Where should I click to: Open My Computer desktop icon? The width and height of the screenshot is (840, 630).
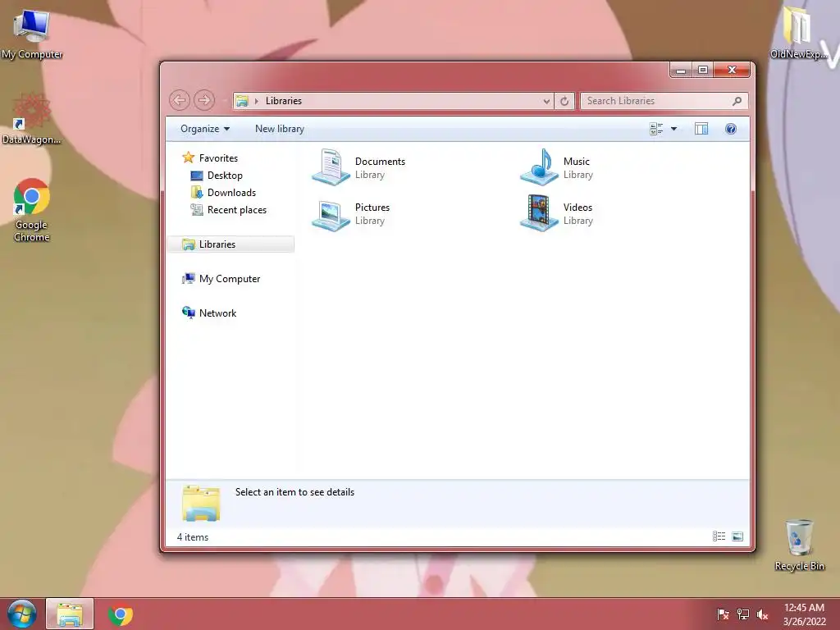(x=32, y=34)
